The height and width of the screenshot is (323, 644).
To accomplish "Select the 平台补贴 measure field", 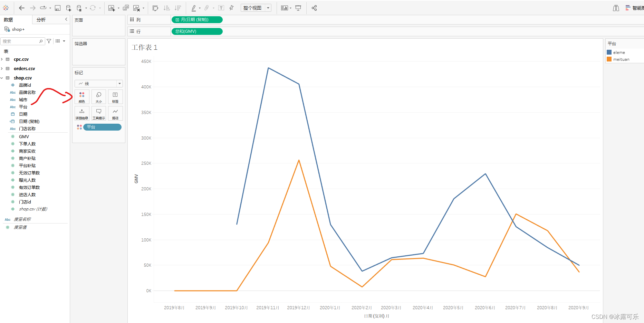I will tap(27, 166).
